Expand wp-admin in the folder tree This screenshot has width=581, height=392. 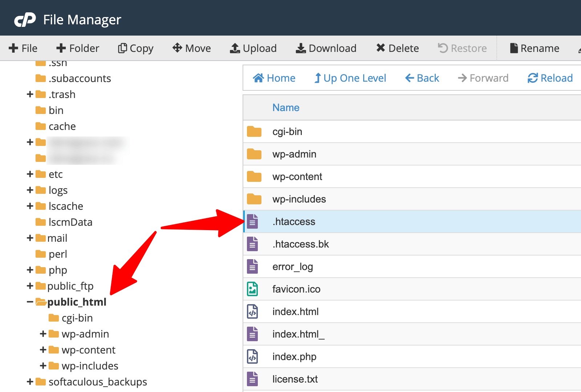43,334
